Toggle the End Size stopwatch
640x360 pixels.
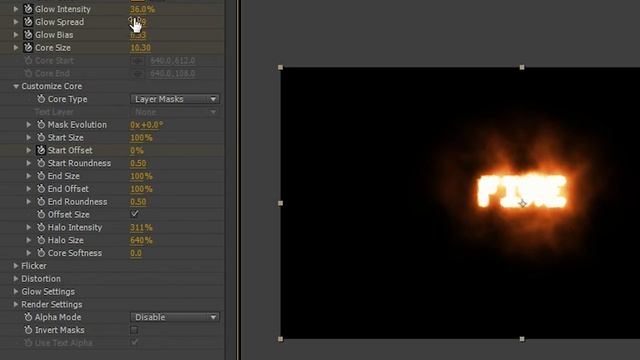(x=41, y=176)
